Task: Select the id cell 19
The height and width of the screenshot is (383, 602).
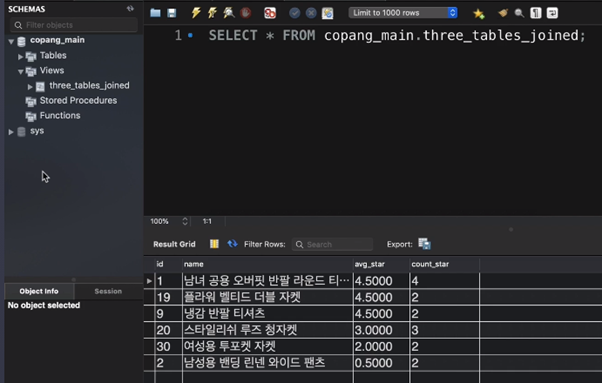Action: [169, 297]
